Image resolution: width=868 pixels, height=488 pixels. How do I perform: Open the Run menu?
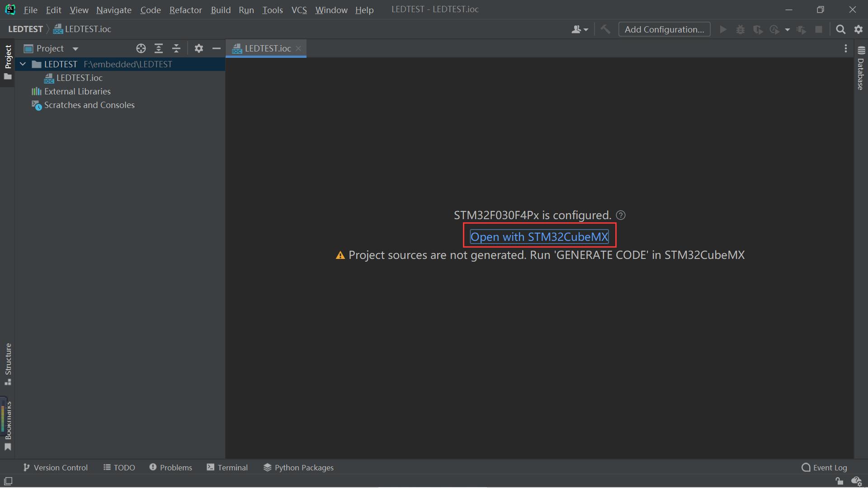pyautogui.click(x=246, y=10)
